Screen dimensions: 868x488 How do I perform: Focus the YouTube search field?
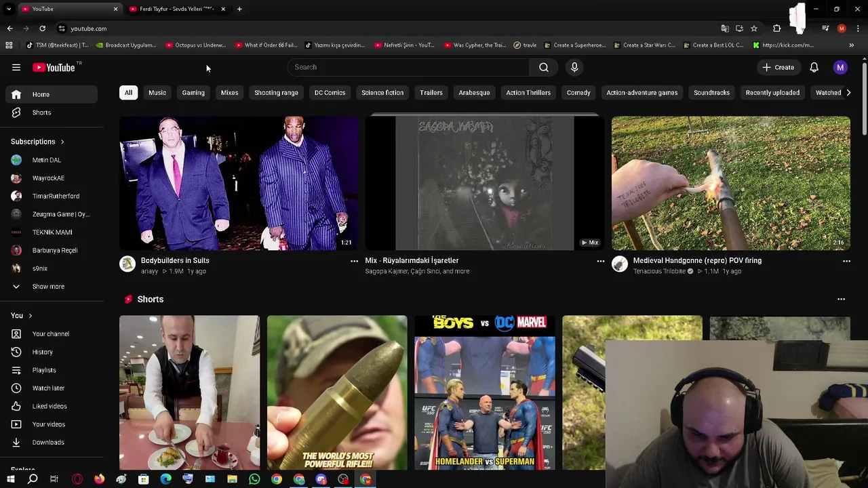pos(409,67)
